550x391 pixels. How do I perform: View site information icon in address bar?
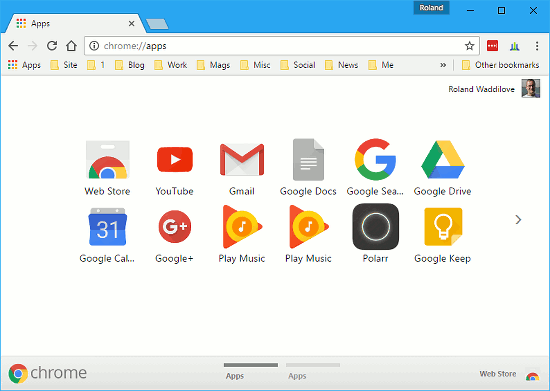click(x=94, y=46)
